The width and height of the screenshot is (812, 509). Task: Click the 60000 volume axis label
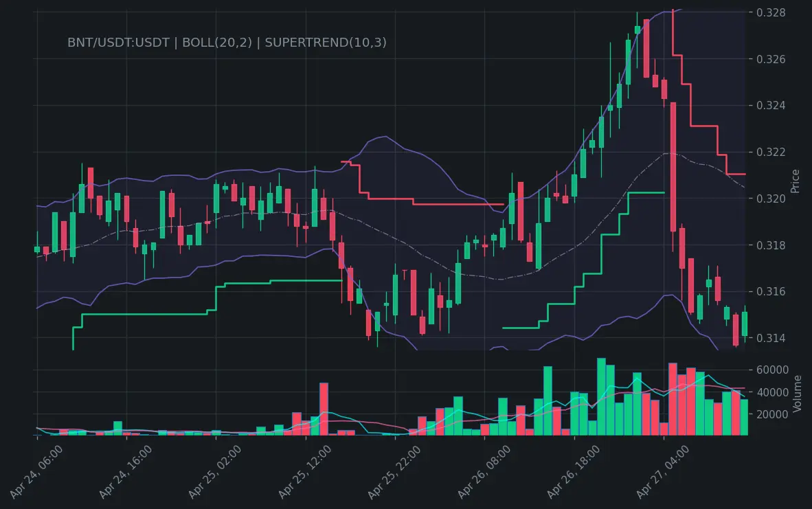772,370
